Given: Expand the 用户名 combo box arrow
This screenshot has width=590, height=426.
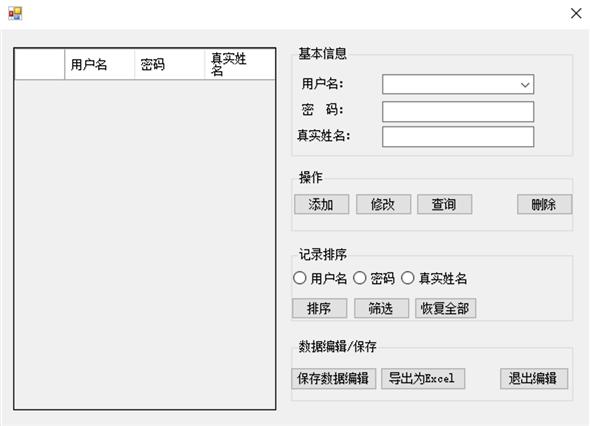Looking at the screenshot, I should click(x=525, y=84).
